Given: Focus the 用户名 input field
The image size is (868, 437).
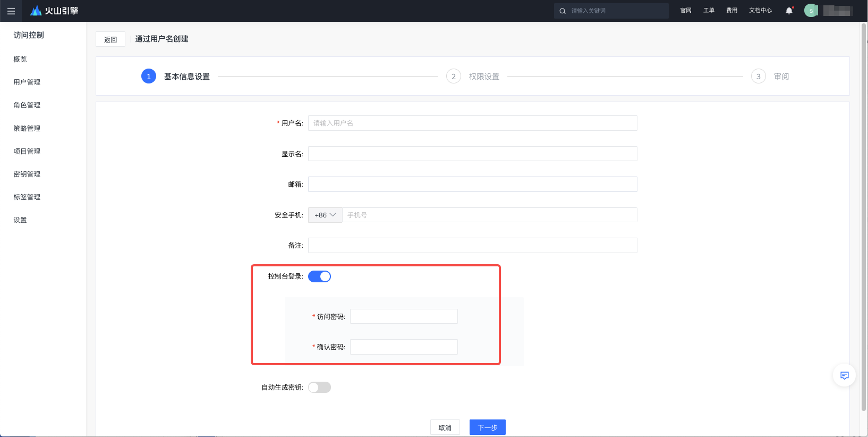Looking at the screenshot, I should pos(473,123).
